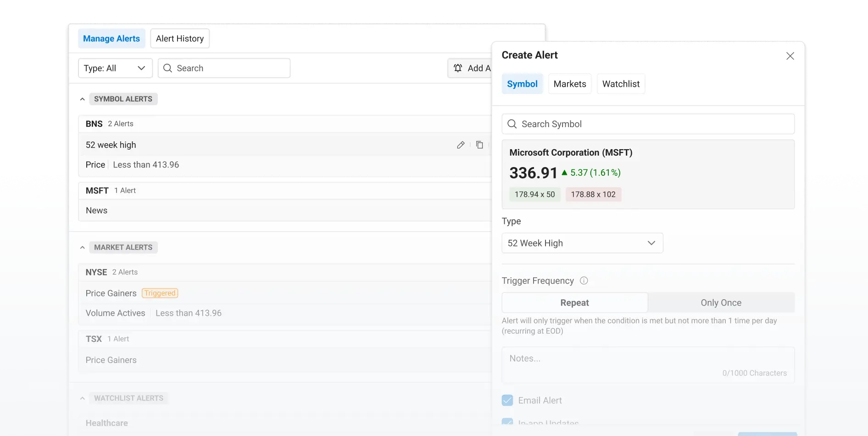868x436 pixels.
Task: Click the bid quote 178.94 x 50
Action: click(x=535, y=195)
